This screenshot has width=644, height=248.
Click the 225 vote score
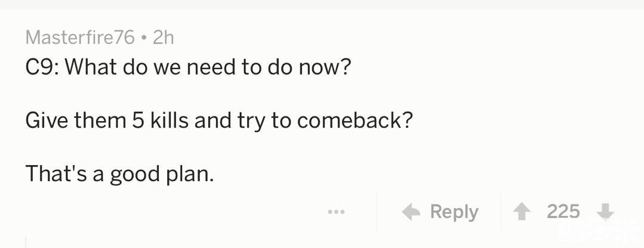point(563,211)
